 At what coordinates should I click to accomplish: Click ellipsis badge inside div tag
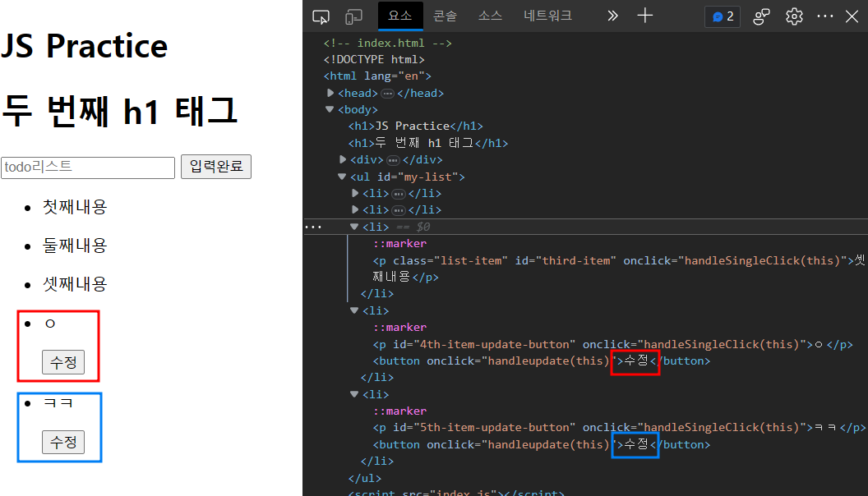coord(393,160)
